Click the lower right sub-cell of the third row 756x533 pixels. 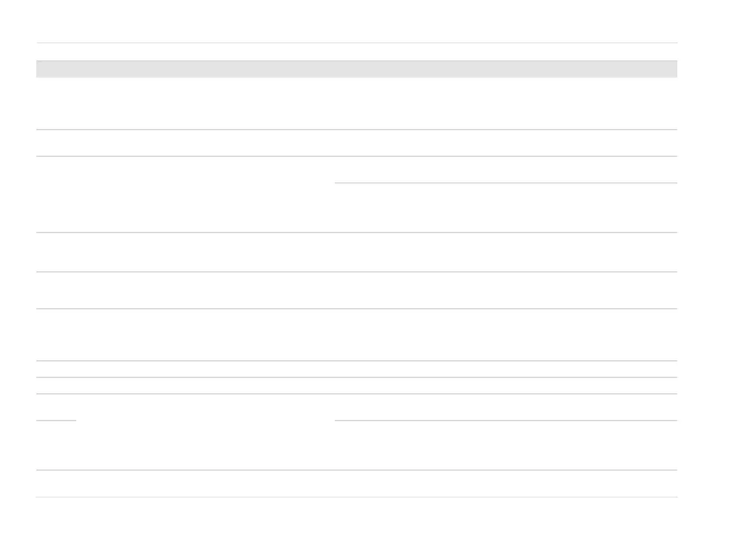[506, 208]
